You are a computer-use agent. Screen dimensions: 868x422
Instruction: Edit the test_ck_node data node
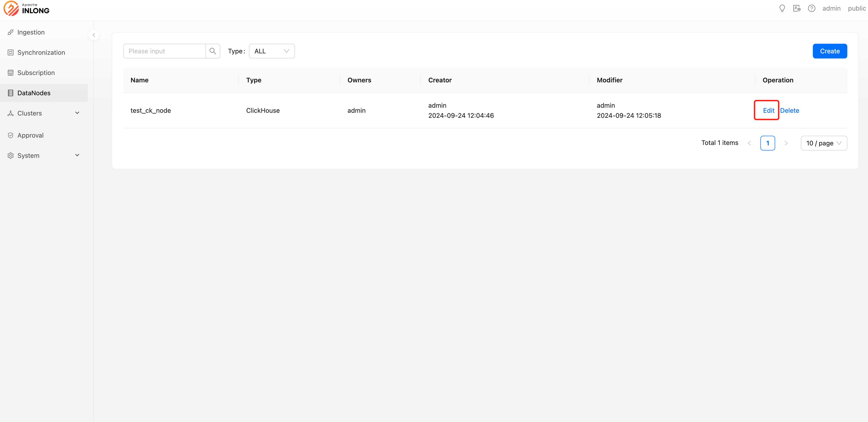click(768, 110)
